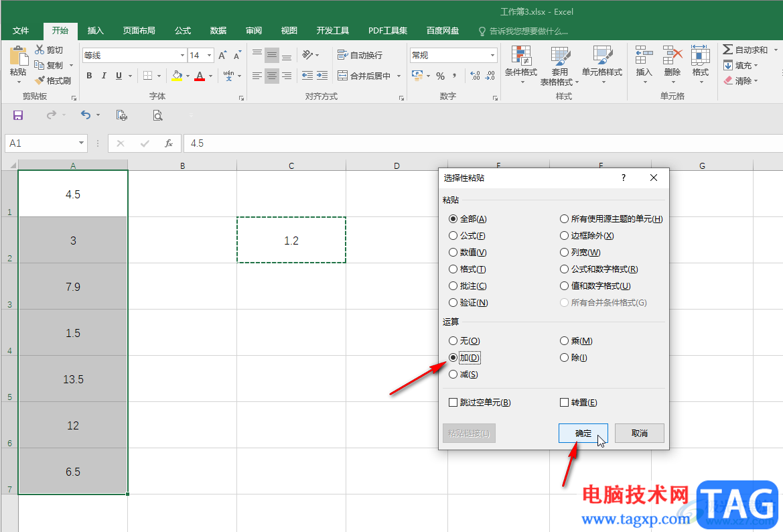The width and height of the screenshot is (783, 532).
Task: Expand the number format 常规 dropdown
Action: pos(493,56)
